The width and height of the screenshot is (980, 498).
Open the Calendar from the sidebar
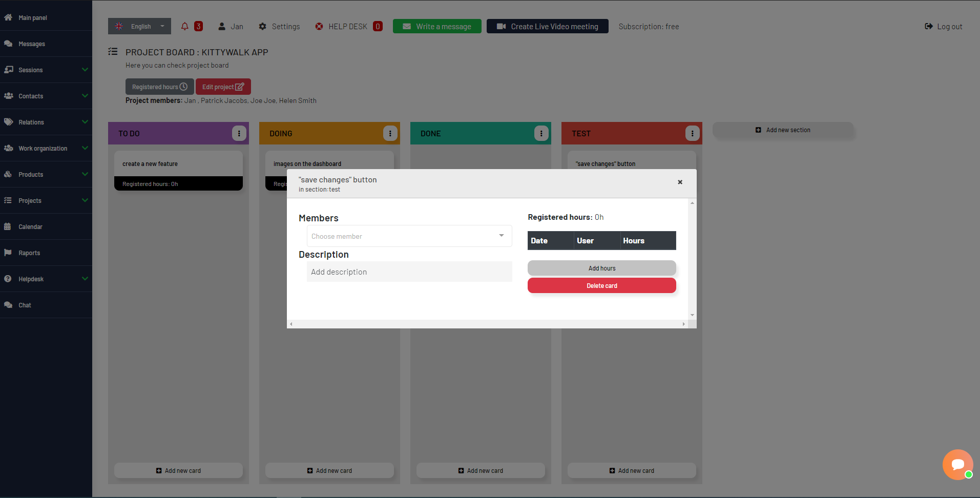click(31, 226)
